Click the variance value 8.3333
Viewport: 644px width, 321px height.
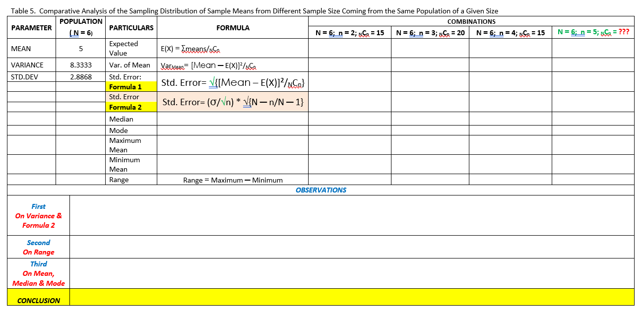81,65
